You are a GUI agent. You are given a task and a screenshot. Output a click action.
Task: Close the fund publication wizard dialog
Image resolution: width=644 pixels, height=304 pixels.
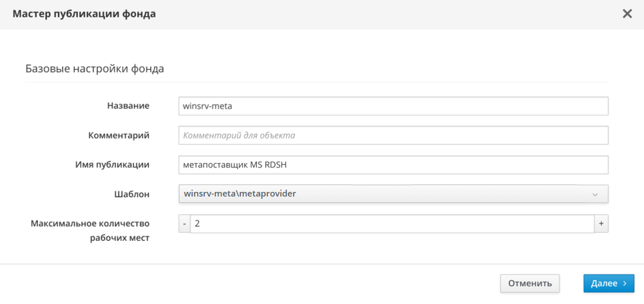[x=627, y=14]
